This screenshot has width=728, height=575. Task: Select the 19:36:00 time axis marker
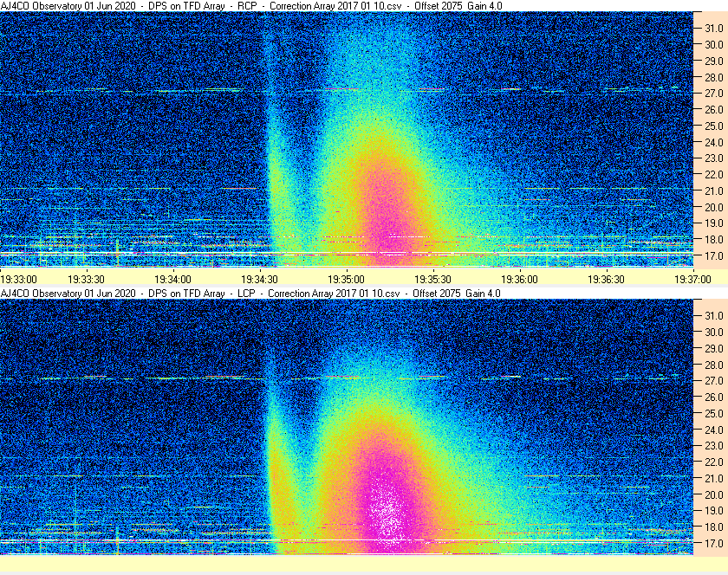click(519, 280)
